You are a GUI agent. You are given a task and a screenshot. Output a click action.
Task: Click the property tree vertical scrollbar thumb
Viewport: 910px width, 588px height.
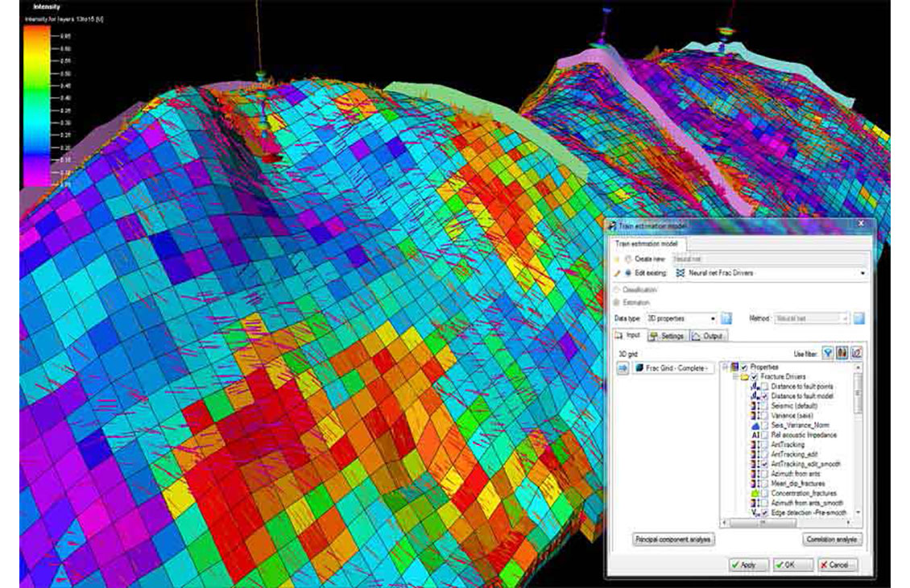[x=858, y=394]
